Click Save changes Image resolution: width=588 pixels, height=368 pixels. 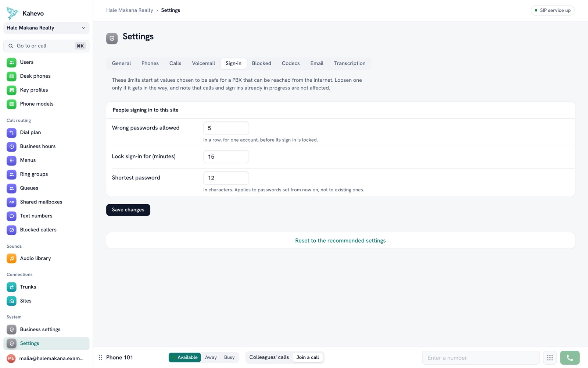(128, 210)
